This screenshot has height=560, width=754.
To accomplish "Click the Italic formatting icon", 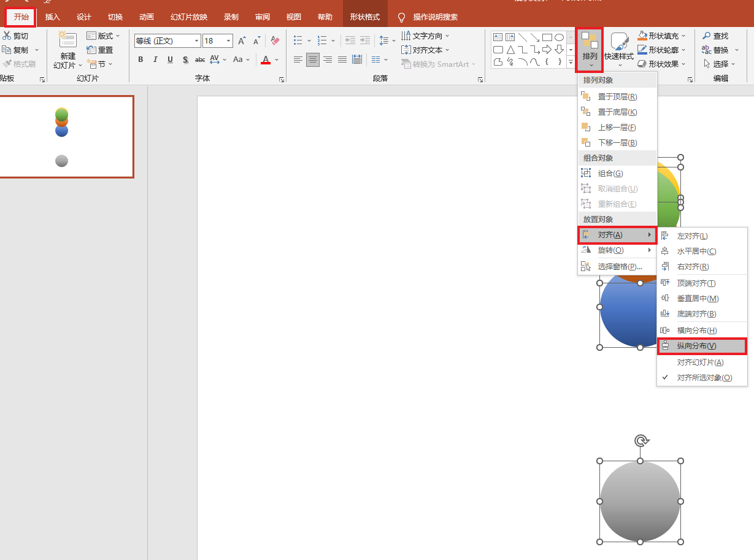I will pos(155,59).
